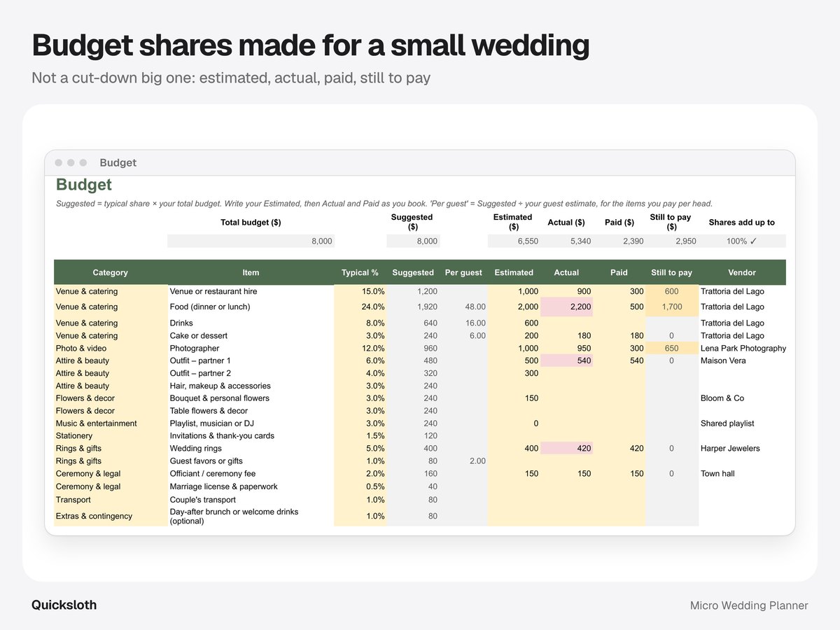Select 'Invitations & thank-you cards' cell
This screenshot has width=840, height=630.
251,435
